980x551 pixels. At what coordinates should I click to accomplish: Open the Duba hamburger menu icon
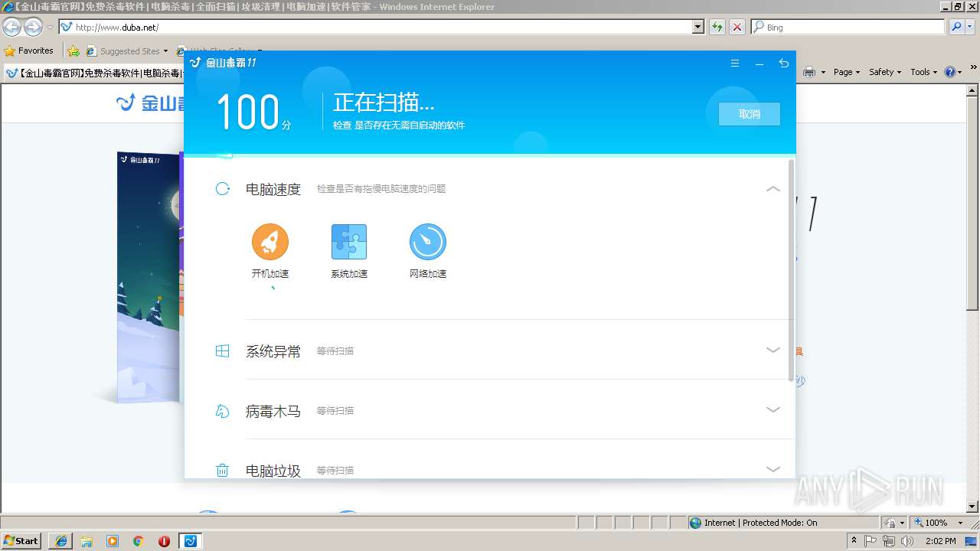735,64
